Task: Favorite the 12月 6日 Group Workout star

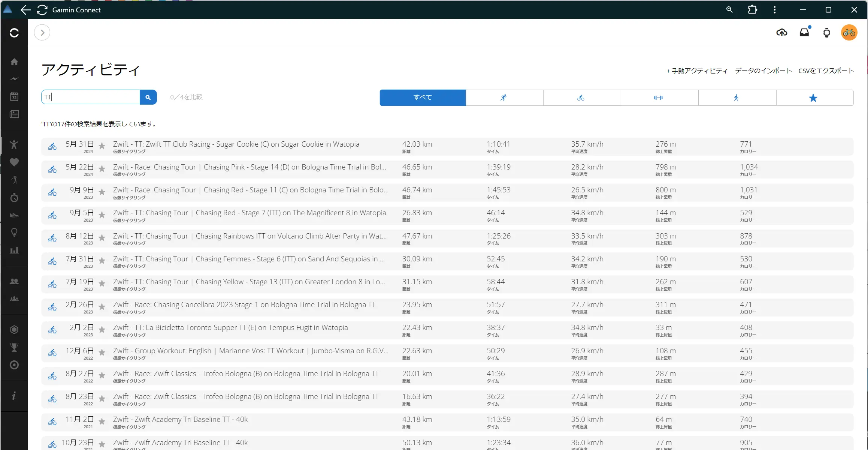Action: 102,352
